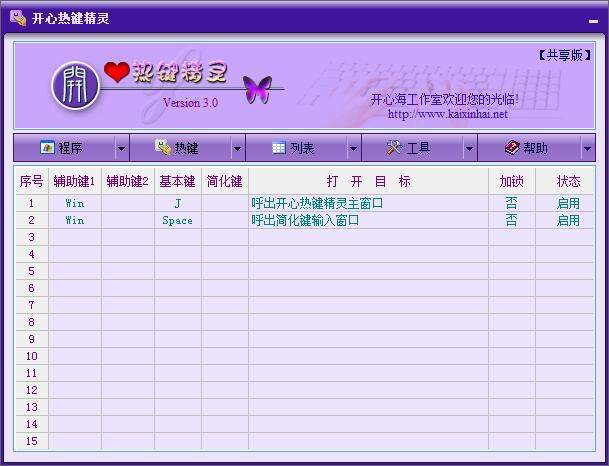Click the 列表 list toolbar icon
Image resolution: width=609 pixels, height=466 pixels.
pyautogui.click(x=279, y=148)
